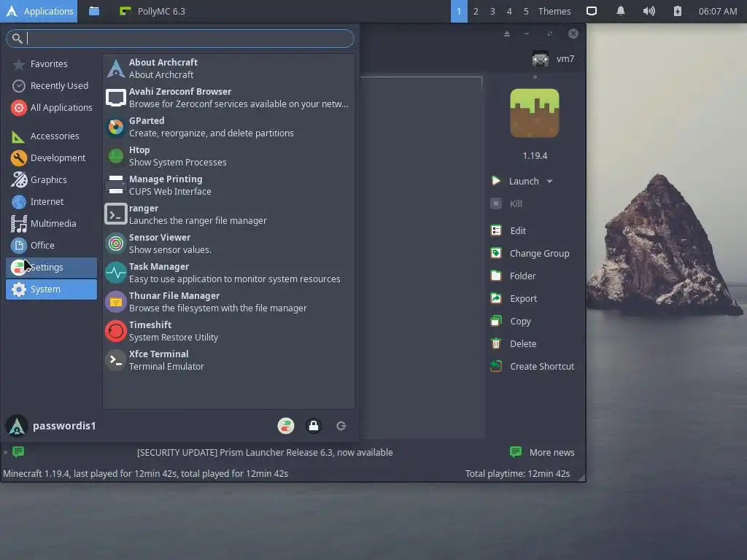Open Thunar File Manager
Screen dimensions: 747x560
(228, 302)
